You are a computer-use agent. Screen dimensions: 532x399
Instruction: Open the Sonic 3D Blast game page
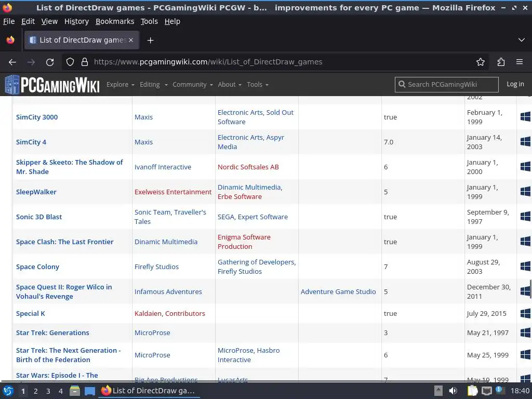point(39,217)
